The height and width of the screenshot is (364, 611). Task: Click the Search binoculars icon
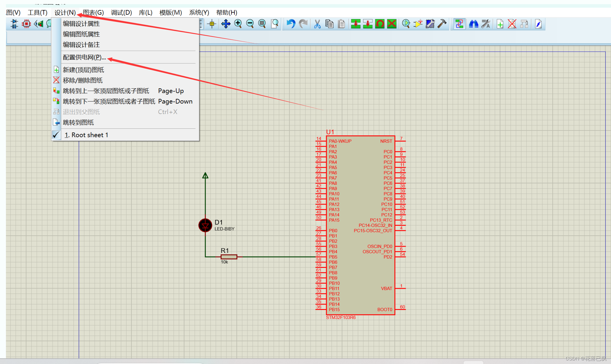click(x=473, y=24)
